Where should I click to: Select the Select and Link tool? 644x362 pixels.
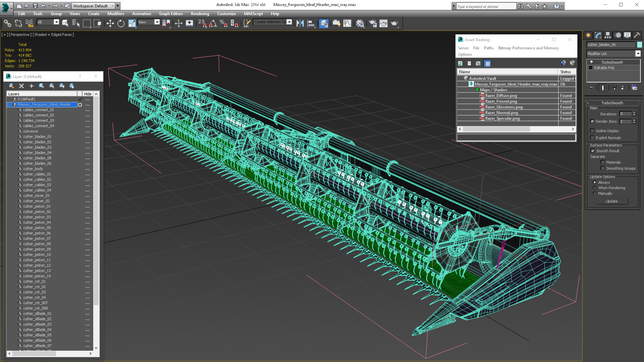[x=8, y=23]
